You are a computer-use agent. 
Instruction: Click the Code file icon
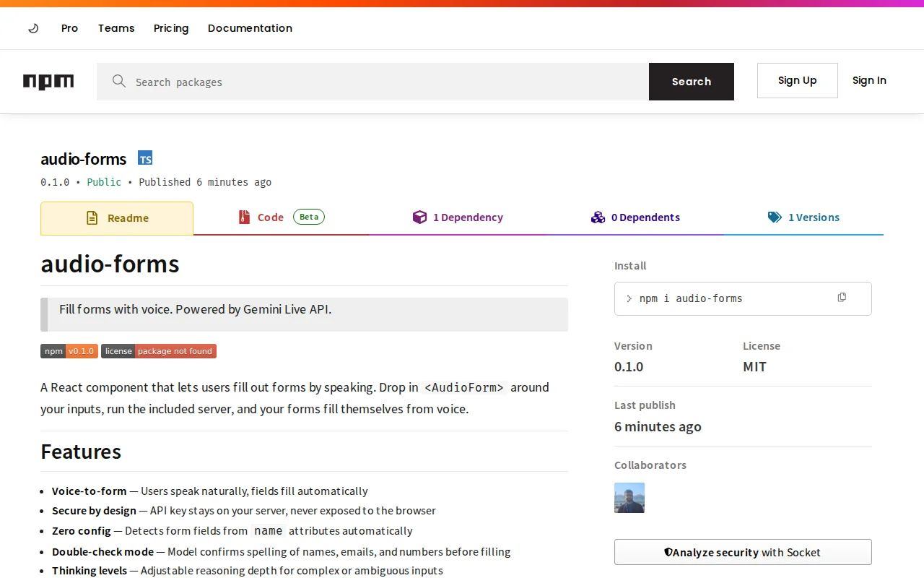245,217
